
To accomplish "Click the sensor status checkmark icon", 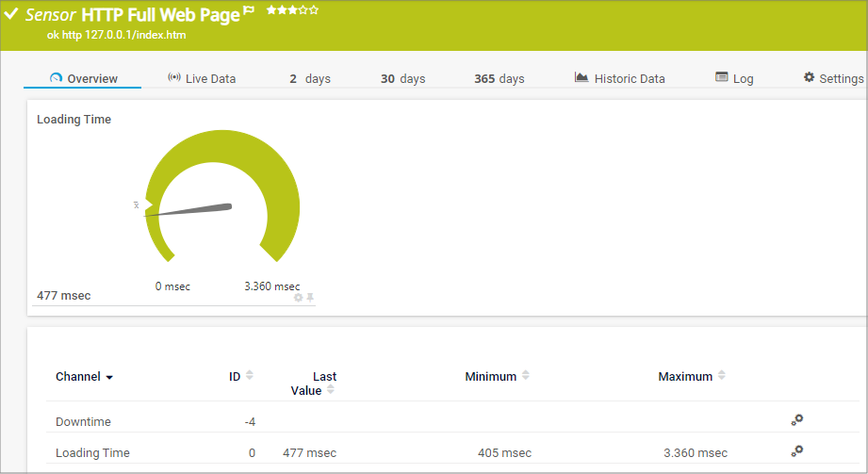I will [11, 14].
